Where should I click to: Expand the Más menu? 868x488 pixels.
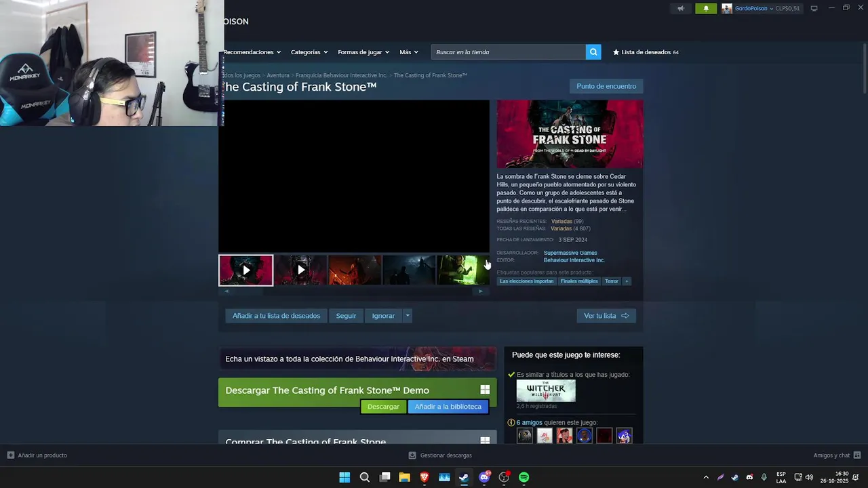coord(409,52)
